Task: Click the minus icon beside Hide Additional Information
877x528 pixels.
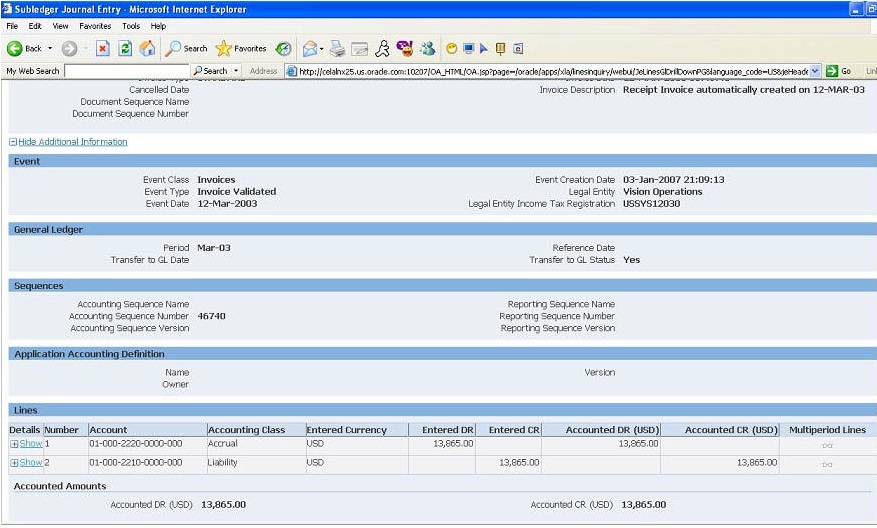Action: click(x=13, y=142)
